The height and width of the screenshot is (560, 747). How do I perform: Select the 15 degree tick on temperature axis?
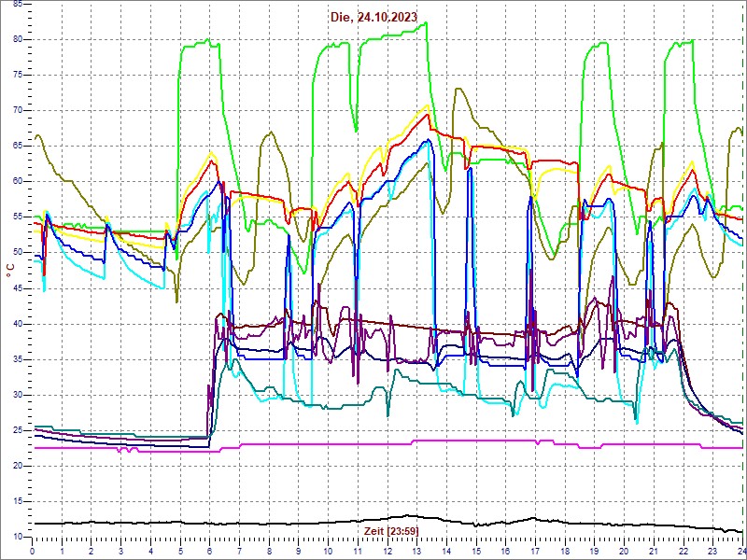pos(17,502)
